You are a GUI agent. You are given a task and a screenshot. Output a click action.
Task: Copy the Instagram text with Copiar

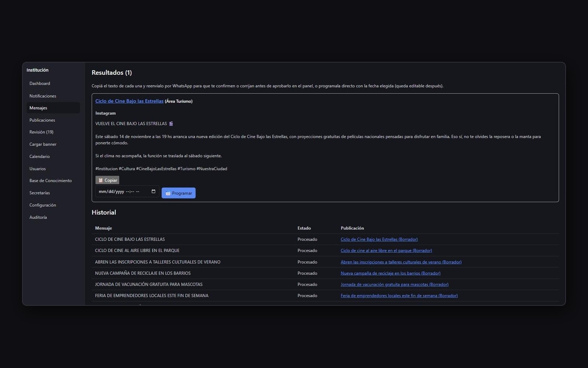click(107, 180)
